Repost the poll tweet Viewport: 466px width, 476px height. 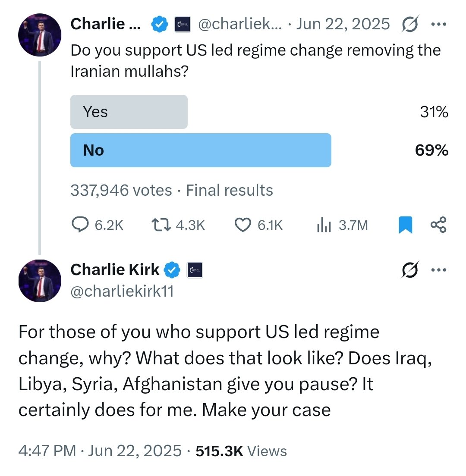pos(161,225)
